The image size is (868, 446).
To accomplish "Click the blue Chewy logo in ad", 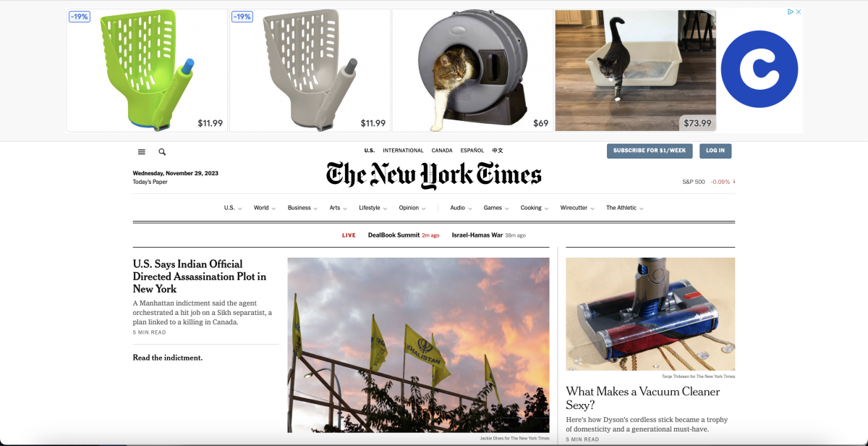I will click(759, 70).
